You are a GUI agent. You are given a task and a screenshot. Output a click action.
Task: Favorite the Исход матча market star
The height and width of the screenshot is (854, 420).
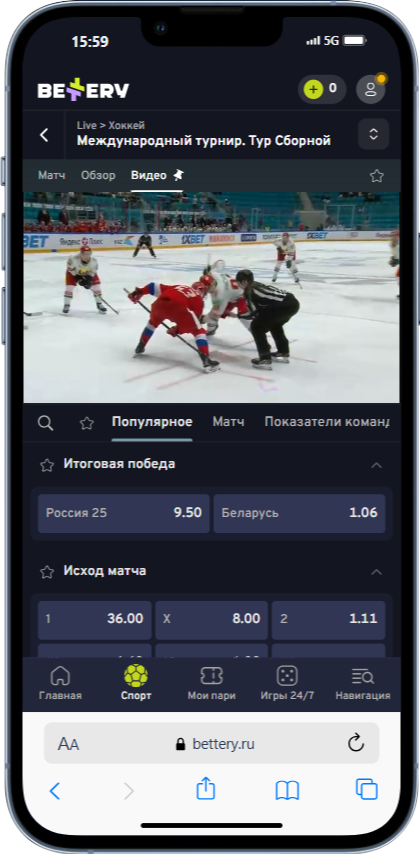point(47,571)
